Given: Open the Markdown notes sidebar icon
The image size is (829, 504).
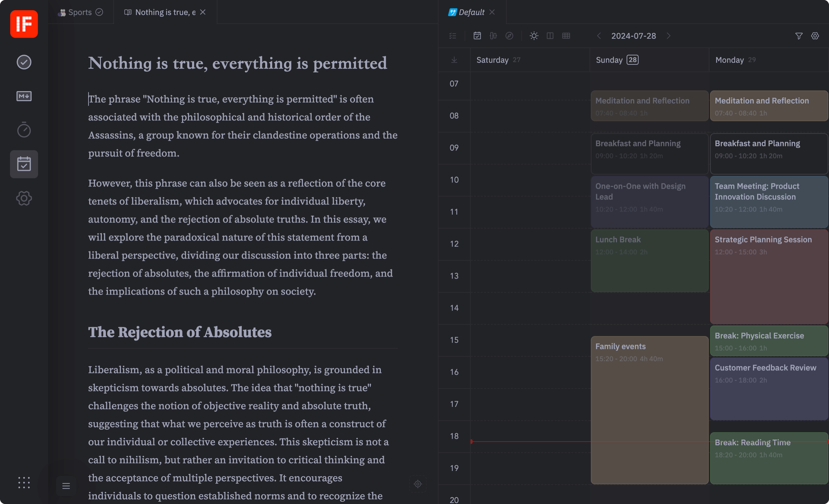Looking at the screenshot, I should (x=24, y=96).
